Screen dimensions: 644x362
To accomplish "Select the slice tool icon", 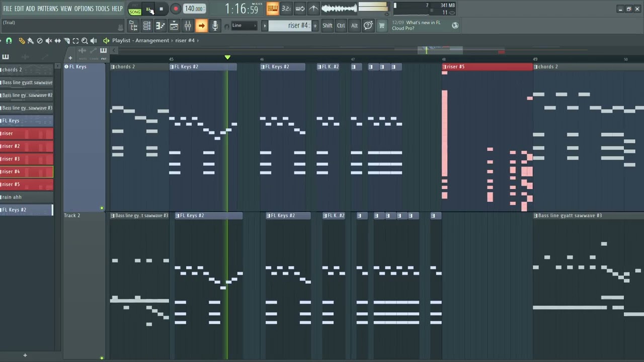I will (x=67, y=41).
